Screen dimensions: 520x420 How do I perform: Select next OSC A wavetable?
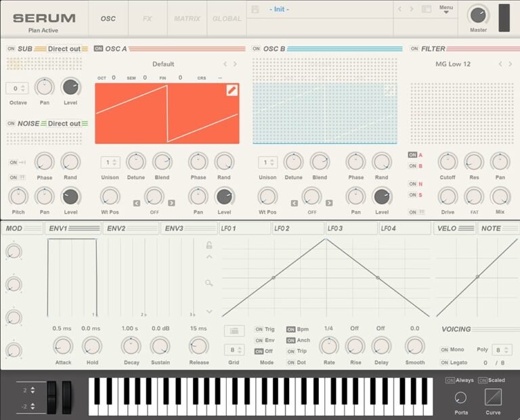click(235, 64)
